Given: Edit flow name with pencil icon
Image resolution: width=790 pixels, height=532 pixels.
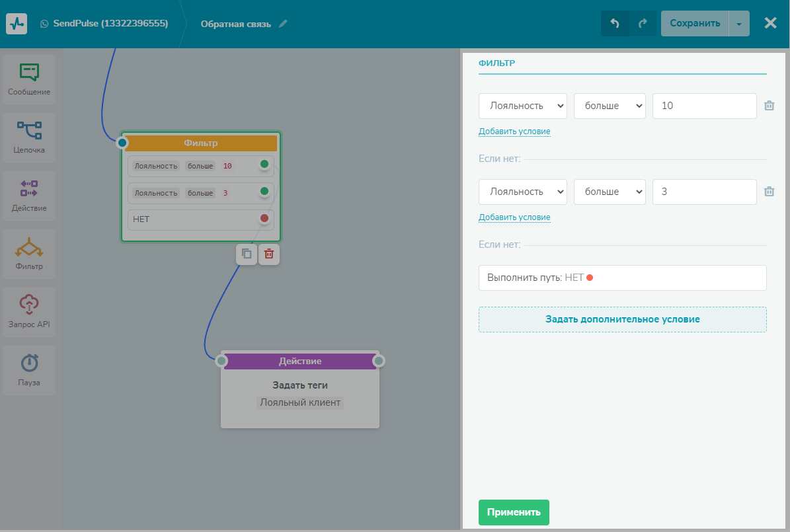Looking at the screenshot, I should pyautogui.click(x=283, y=24).
